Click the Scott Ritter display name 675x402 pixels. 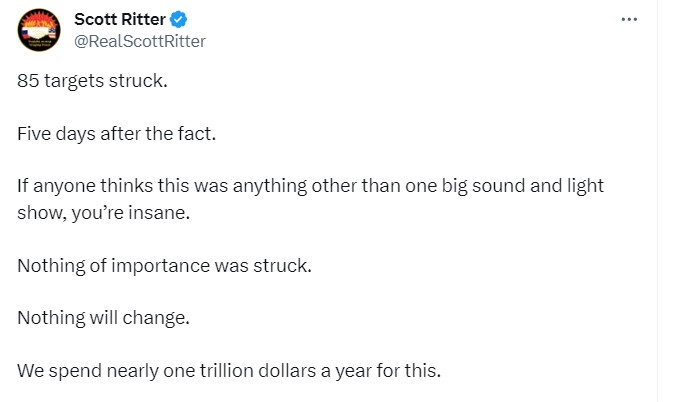(x=120, y=19)
